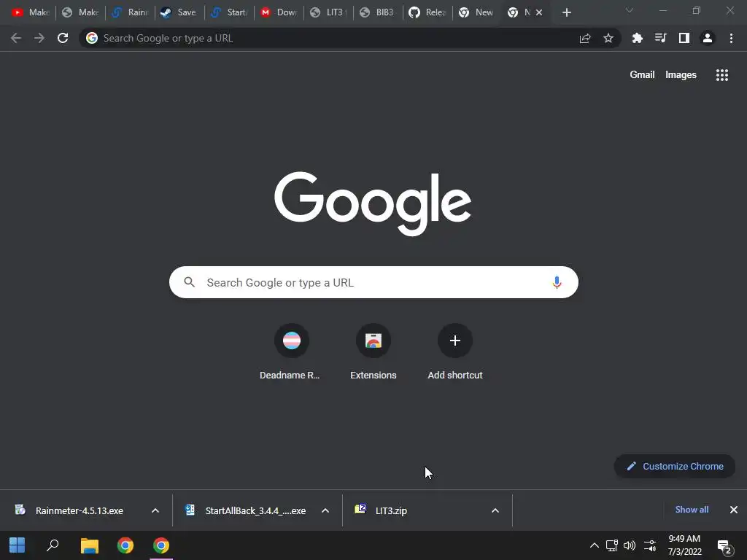Open the media controls toolbar icon
Screen dimensions: 747x560
pos(661,38)
